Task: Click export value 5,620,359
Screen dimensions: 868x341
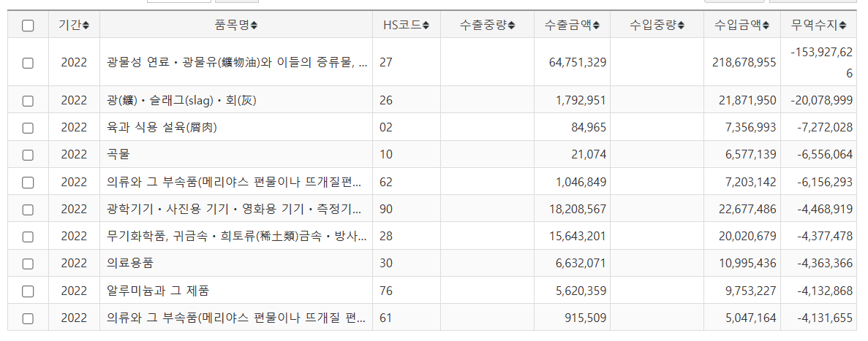Action: pos(581,291)
